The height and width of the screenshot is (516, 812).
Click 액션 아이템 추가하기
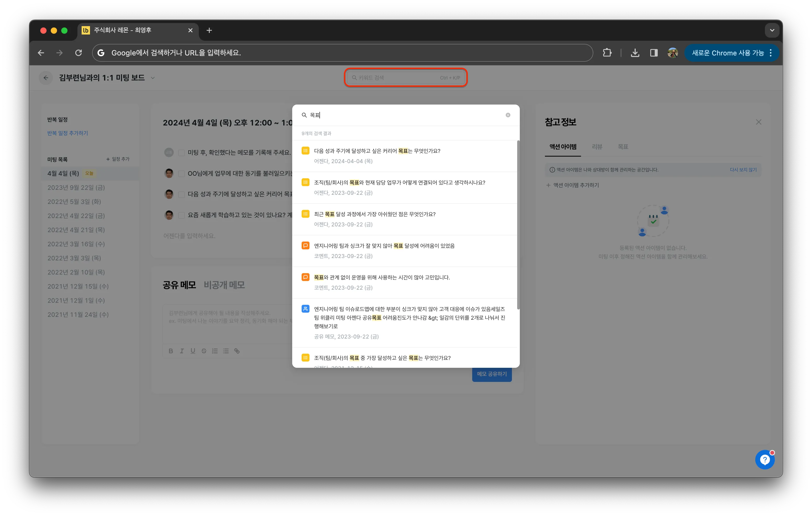[573, 185]
